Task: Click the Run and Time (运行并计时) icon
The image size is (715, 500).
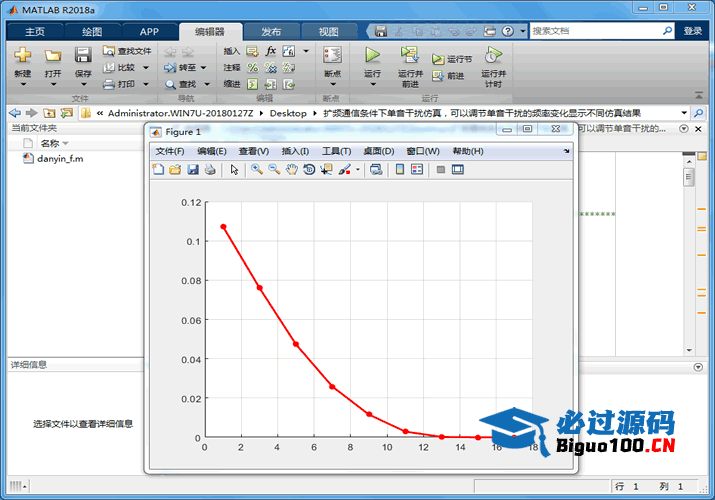Action: 493,55
